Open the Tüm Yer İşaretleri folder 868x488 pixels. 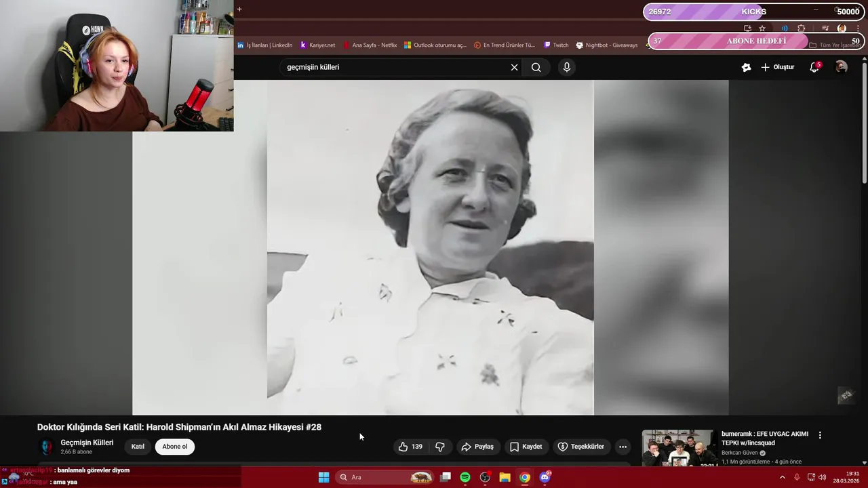(835, 45)
